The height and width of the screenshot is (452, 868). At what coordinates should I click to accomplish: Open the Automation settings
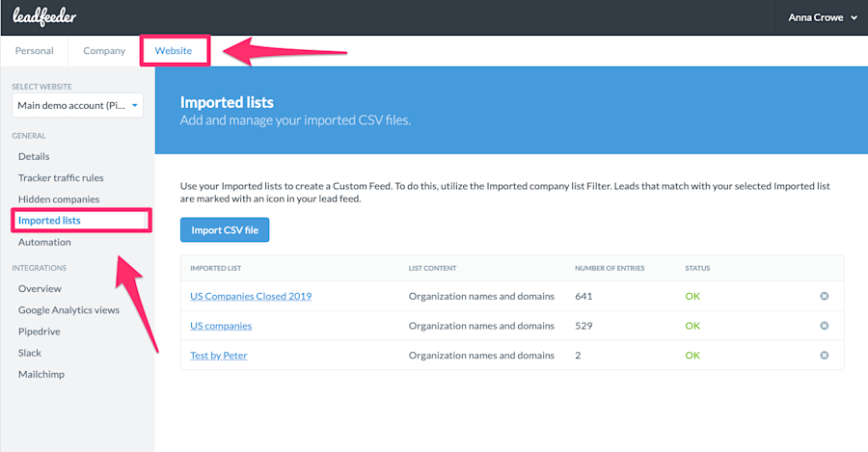tap(44, 242)
